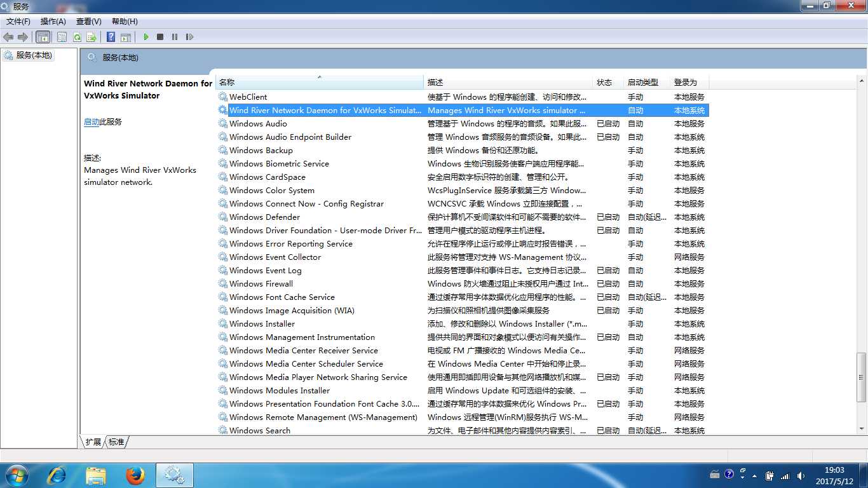Select Windows Media Center Scheduler Service
This screenshot has height=488, width=868.
coord(462,364)
